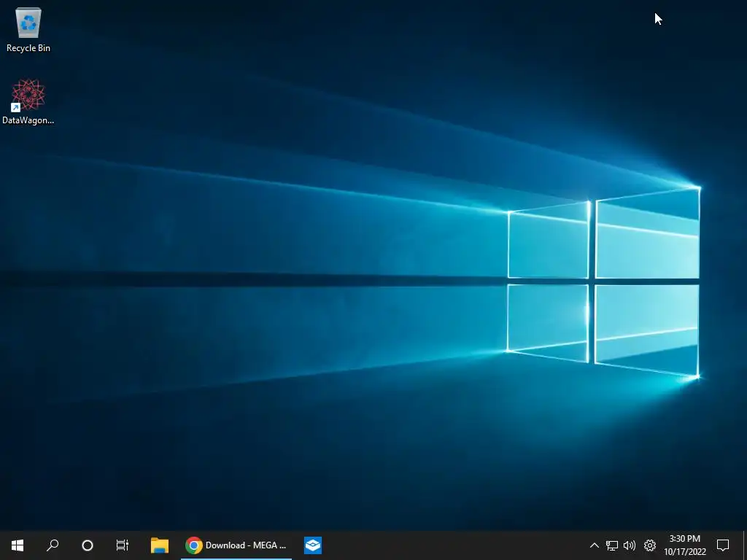
Task: Open the volume control tray icon
Action: tap(630, 545)
